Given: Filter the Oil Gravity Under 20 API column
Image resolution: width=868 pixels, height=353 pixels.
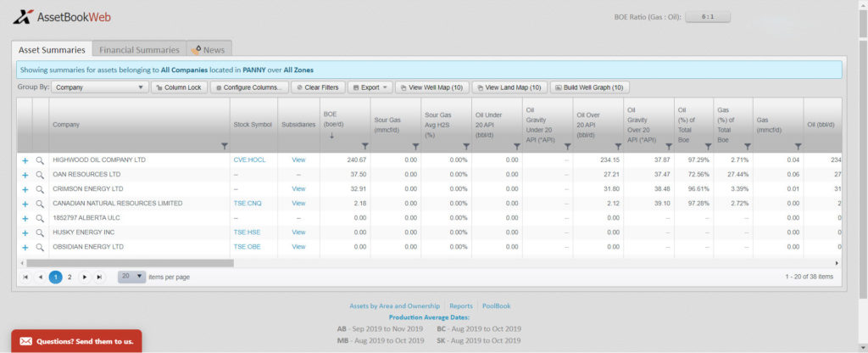Looking at the screenshot, I should (x=567, y=146).
